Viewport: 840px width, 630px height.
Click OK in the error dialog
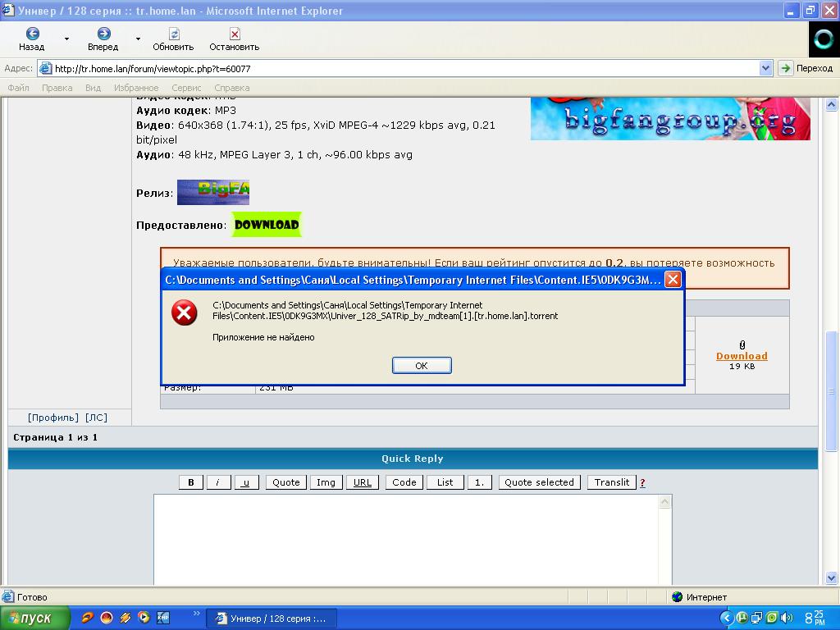pyautogui.click(x=422, y=365)
